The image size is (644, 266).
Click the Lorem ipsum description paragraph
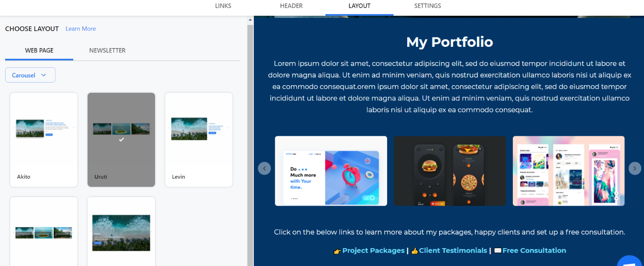click(x=449, y=87)
